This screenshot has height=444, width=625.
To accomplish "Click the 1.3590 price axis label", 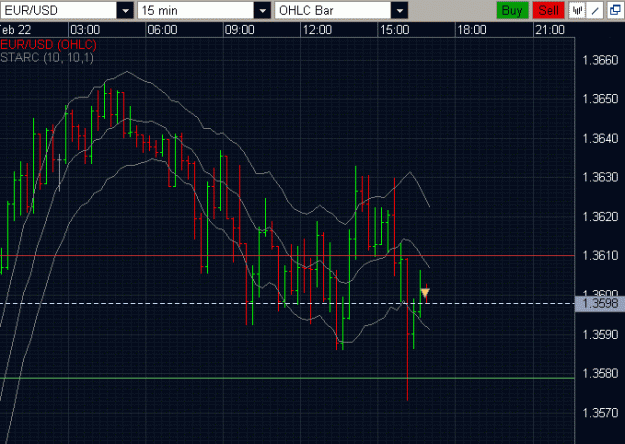I will coord(600,334).
